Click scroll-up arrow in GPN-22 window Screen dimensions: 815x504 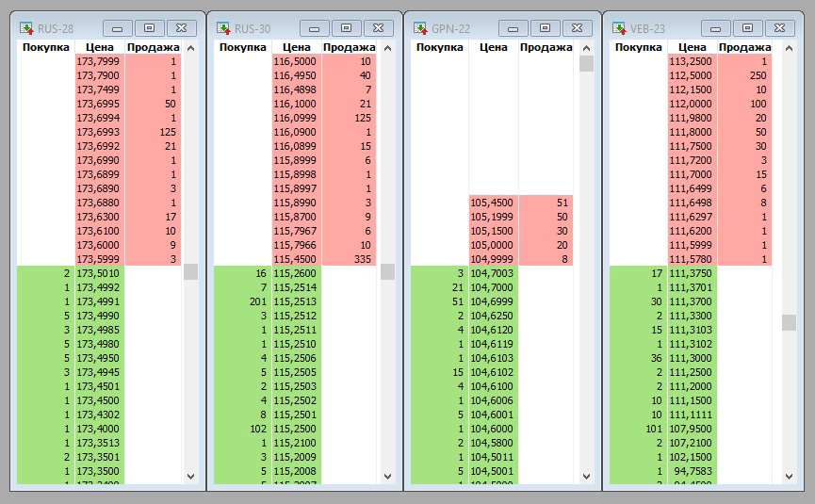coord(586,48)
